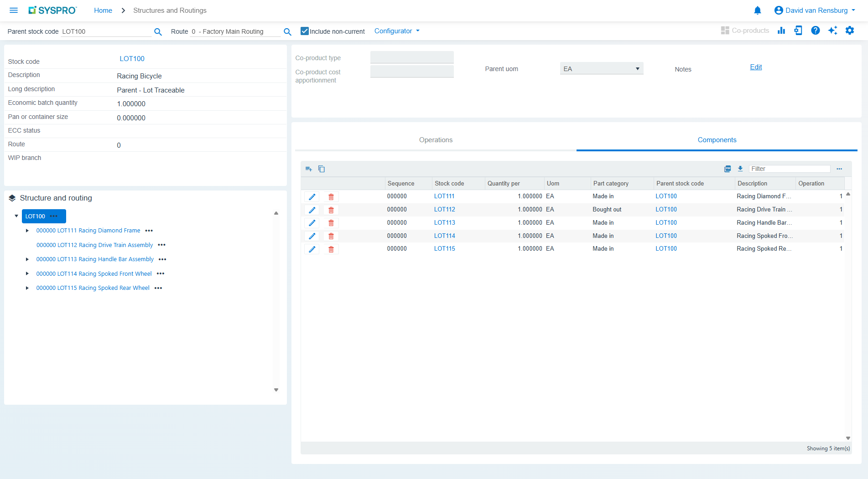The width and height of the screenshot is (868, 479).
Task: Click the AI sparkles assistant icon
Action: pyautogui.click(x=833, y=31)
